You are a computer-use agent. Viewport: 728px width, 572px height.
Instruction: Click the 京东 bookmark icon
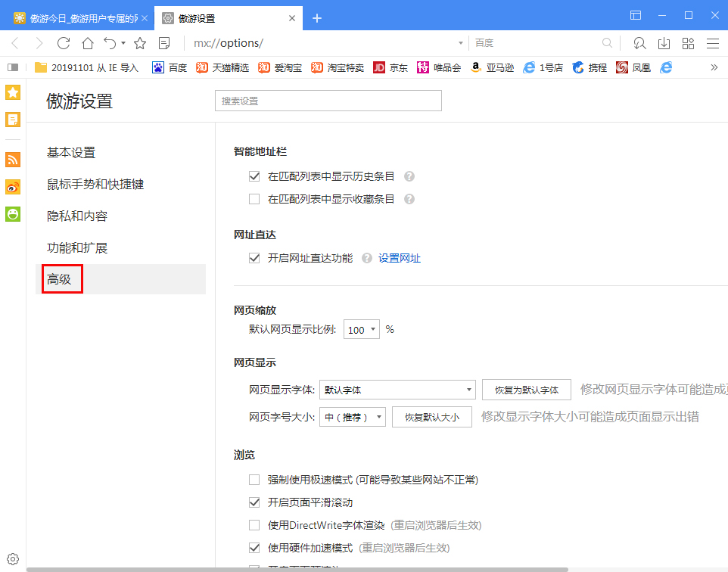click(380, 67)
